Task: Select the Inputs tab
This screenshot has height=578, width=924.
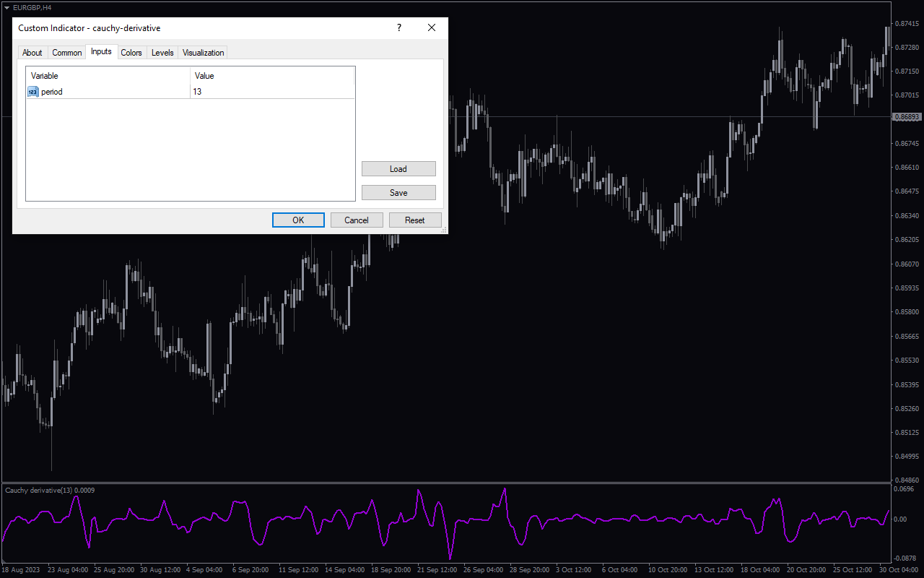Action: (x=101, y=51)
